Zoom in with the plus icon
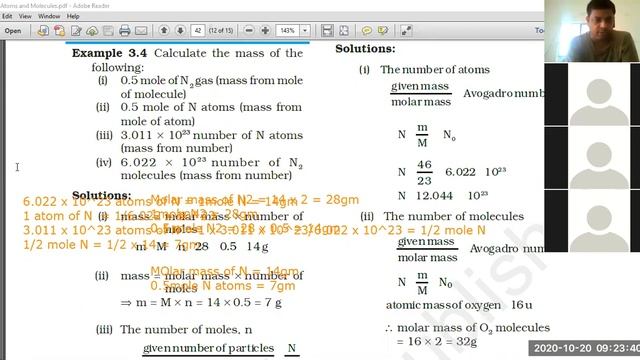This screenshot has height=360, width=640. click(265, 31)
